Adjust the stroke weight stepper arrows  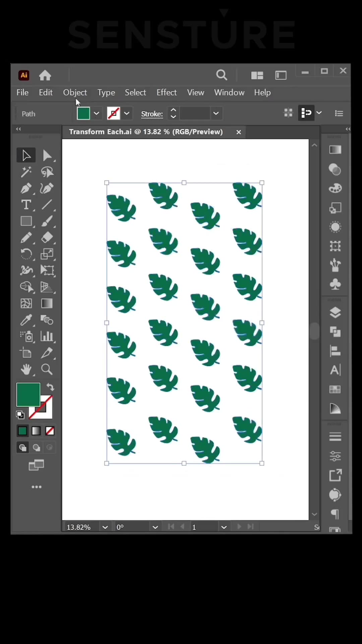pos(173,113)
